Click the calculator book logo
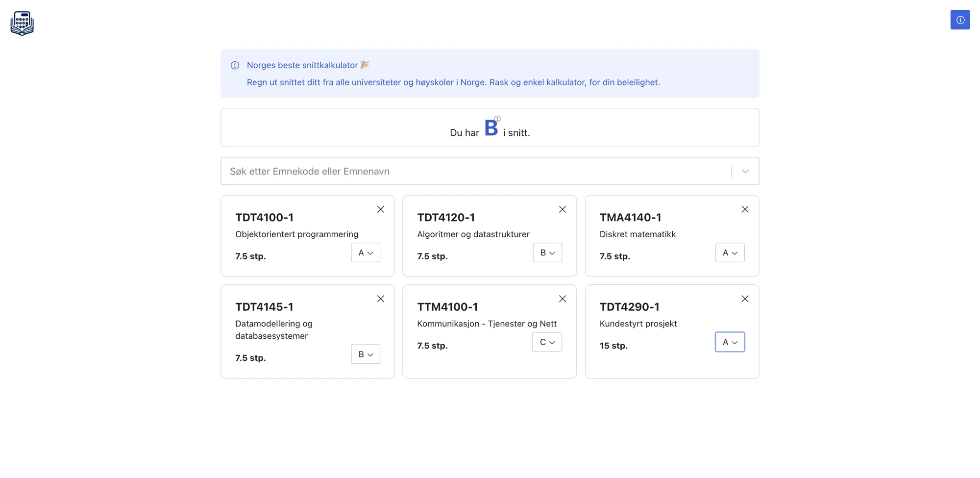Viewport: 980px width, 478px height. pos(22,23)
